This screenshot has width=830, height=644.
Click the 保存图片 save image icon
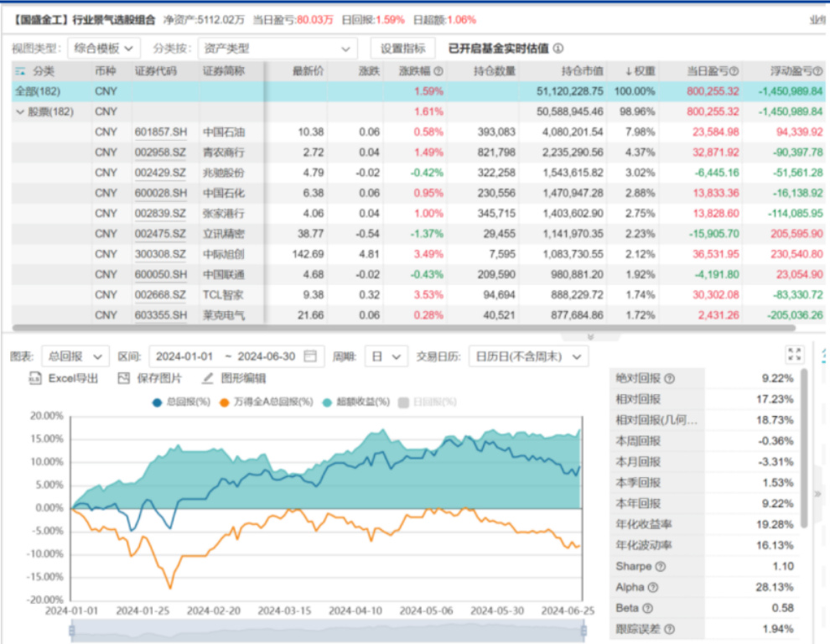click(124, 379)
